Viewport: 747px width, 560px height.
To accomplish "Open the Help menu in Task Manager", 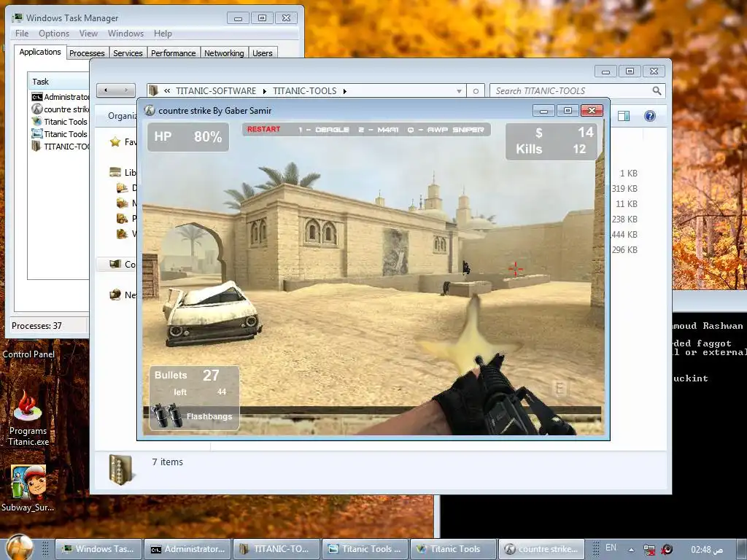I will coord(163,34).
